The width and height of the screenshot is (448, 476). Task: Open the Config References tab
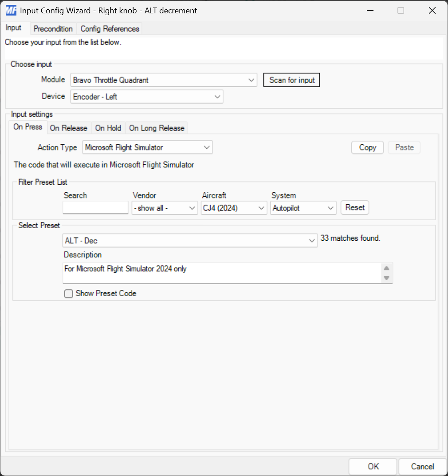(x=110, y=29)
